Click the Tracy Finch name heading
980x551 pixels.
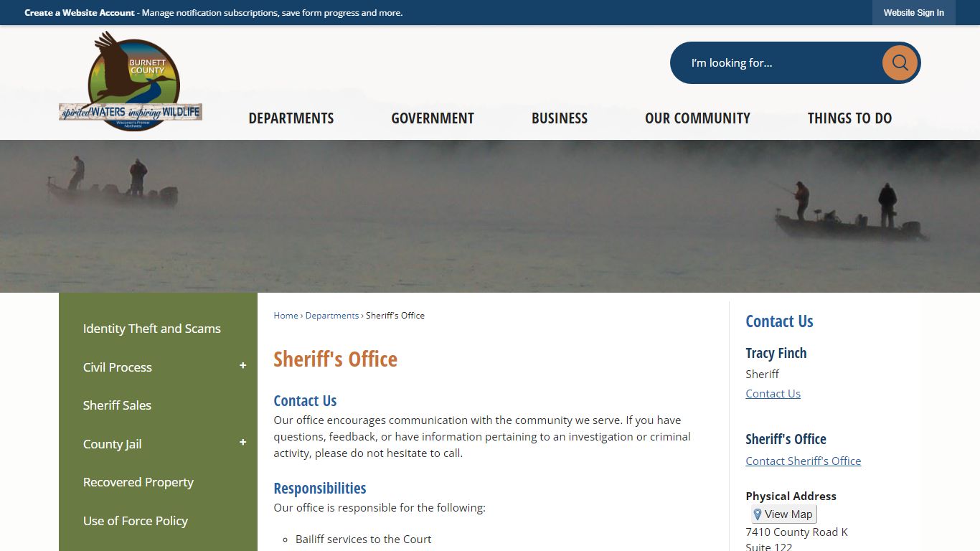coord(776,353)
